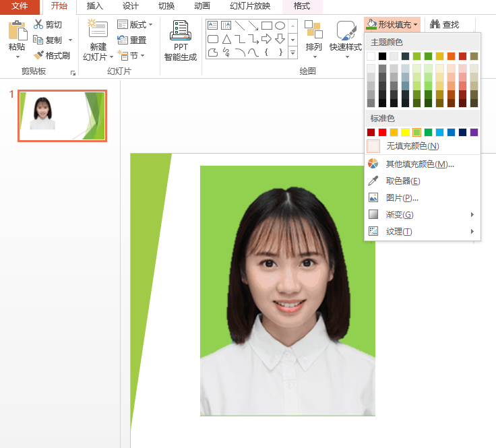
Task: Select the elbow connector shape
Action: [240, 39]
